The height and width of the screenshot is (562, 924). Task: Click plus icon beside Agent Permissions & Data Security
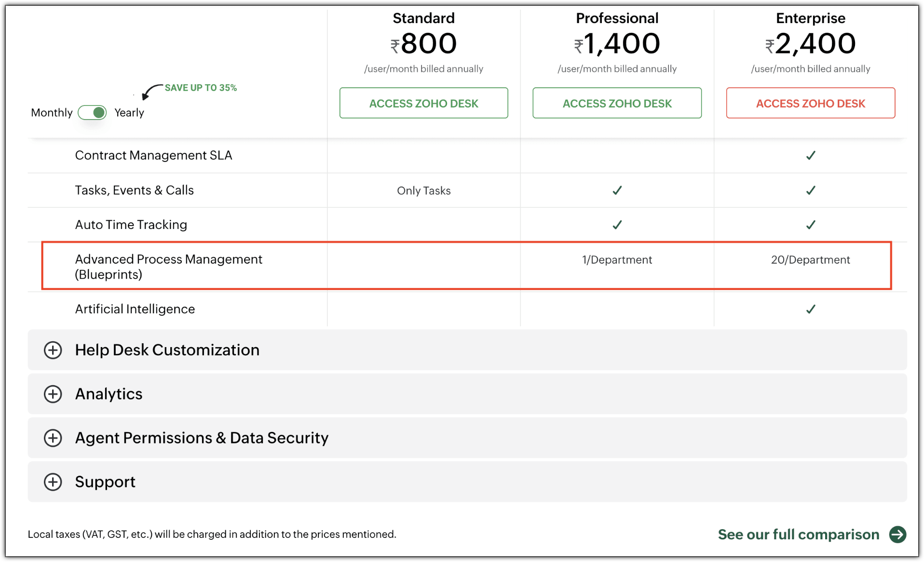coord(53,438)
